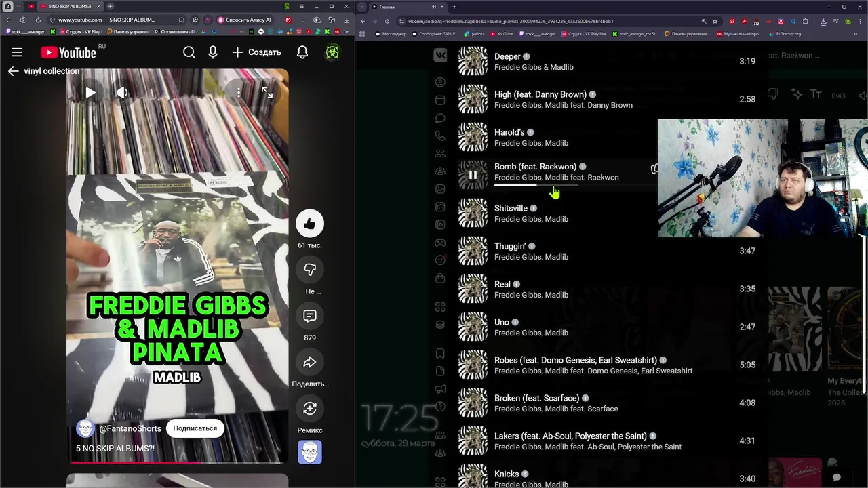This screenshot has height=488, width=868.
Task: Click the VK logo in sidebar
Action: point(440,56)
